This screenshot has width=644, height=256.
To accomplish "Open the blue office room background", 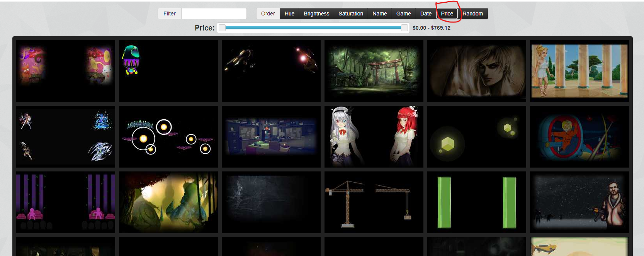I will [271, 137].
